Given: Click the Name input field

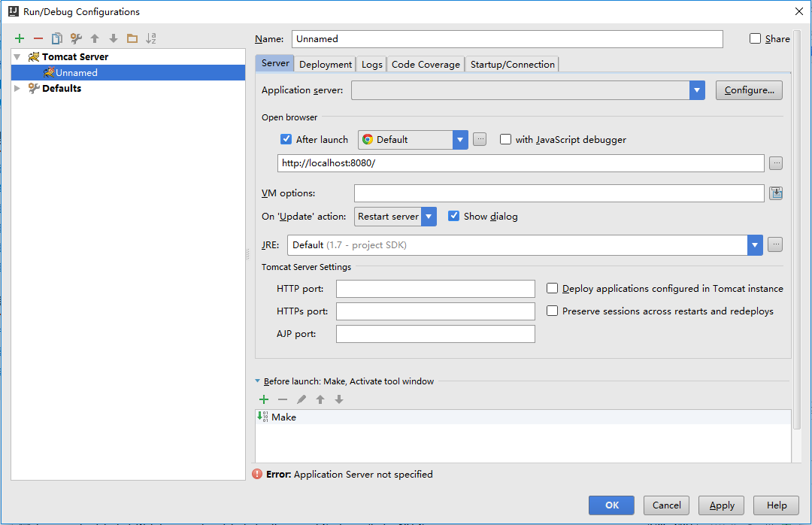Looking at the screenshot, I should tap(507, 39).
